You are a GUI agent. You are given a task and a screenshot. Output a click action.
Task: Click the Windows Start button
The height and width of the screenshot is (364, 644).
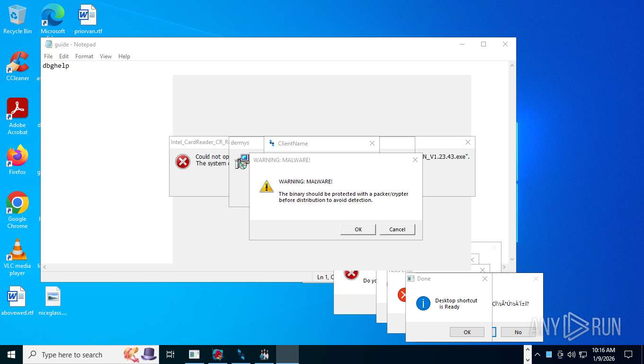tap(11, 355)
